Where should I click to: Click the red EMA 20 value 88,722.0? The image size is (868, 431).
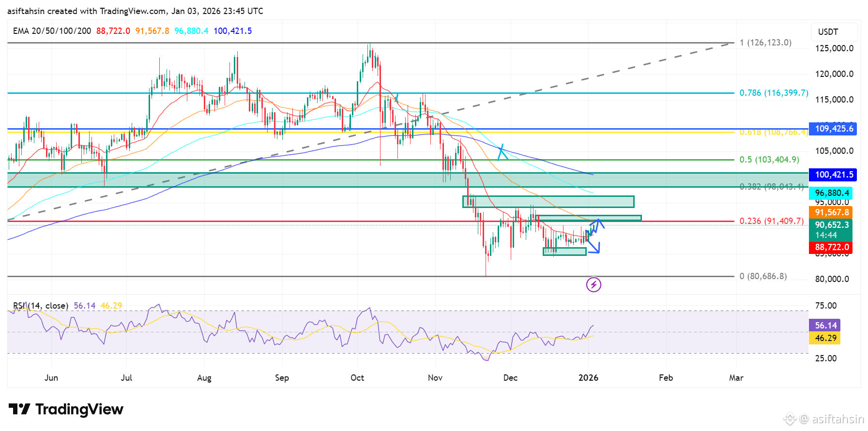click(113, 31)
